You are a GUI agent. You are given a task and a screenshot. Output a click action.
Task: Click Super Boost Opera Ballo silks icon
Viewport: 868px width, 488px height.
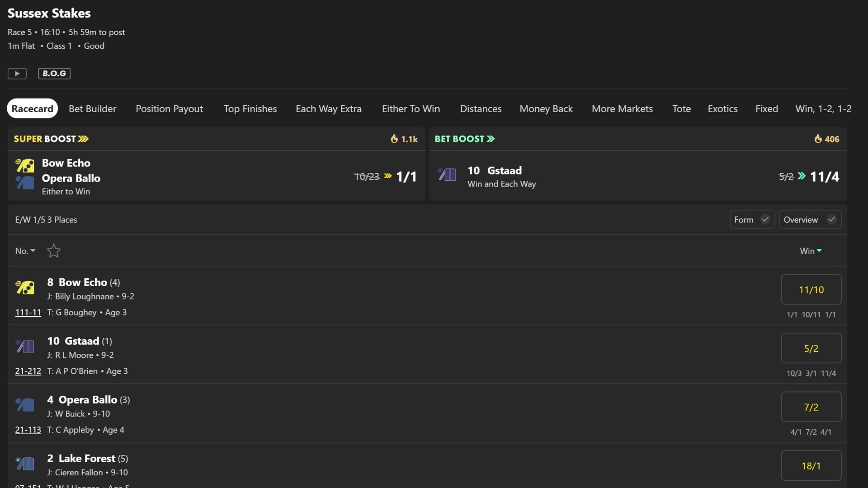pyautogui.click(x=25, y=183)
